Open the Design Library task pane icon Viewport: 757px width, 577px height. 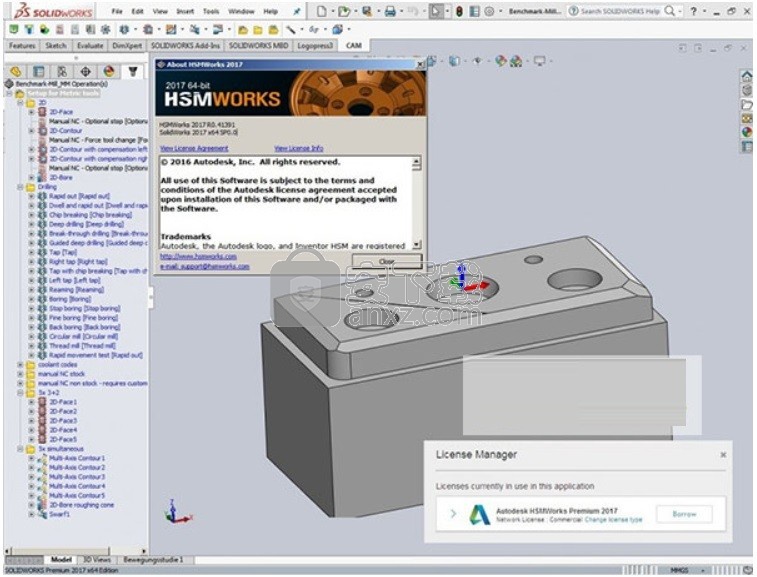[747, 90]
